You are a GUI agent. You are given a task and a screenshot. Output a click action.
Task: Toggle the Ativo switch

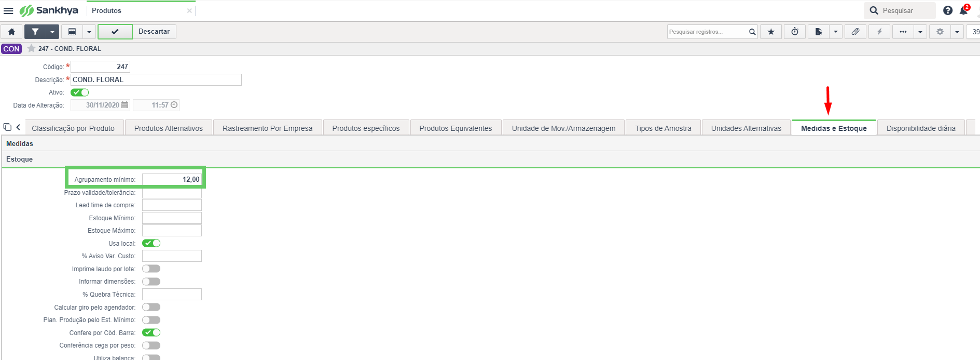coord(80,92)
